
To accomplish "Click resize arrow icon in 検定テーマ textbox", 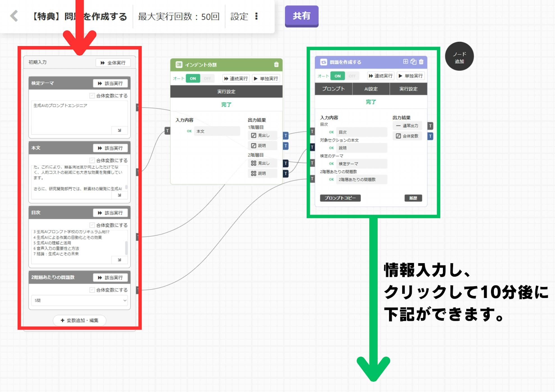I will (x=119, y=130).
